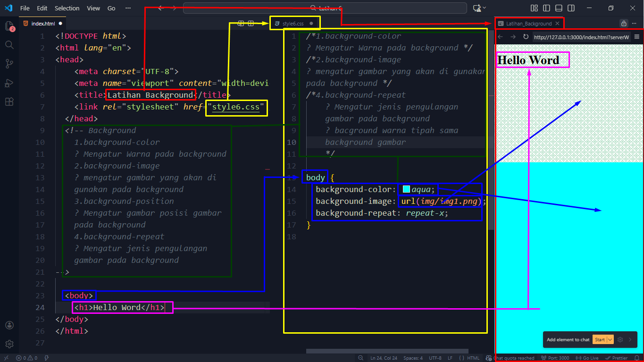Screen dimensions: 644x362
Task: Toggle the primary side bar layout
Action: 546,8
